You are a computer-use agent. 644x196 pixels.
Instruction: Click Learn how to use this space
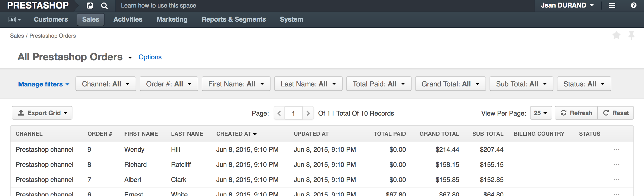click(x=158, y=6)
